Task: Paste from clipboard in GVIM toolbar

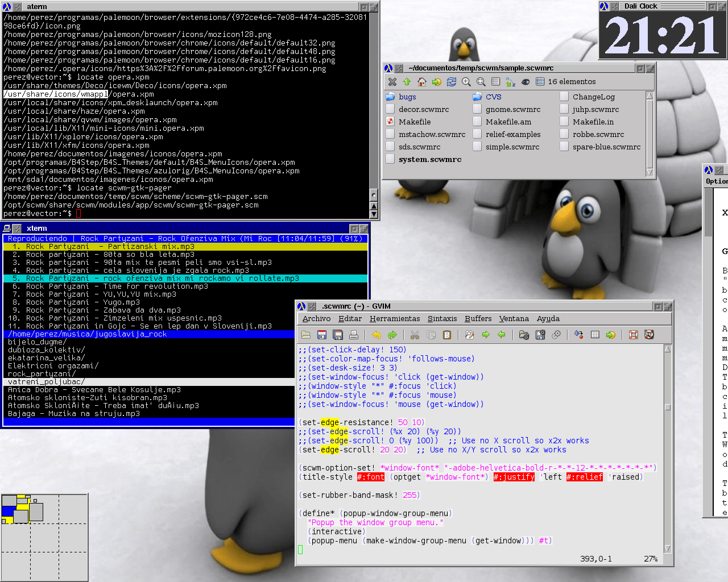Action: tap(447, 335)
